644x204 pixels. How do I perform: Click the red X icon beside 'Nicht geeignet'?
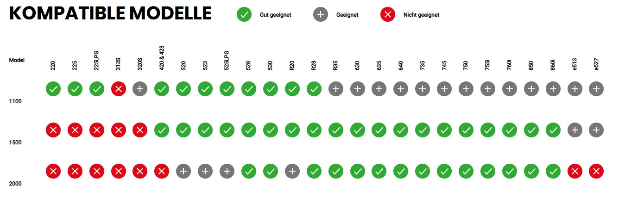click(387, 15)
